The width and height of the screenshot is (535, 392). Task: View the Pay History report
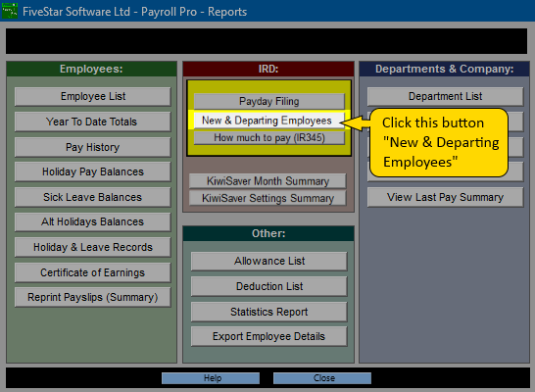click(93, 147)
